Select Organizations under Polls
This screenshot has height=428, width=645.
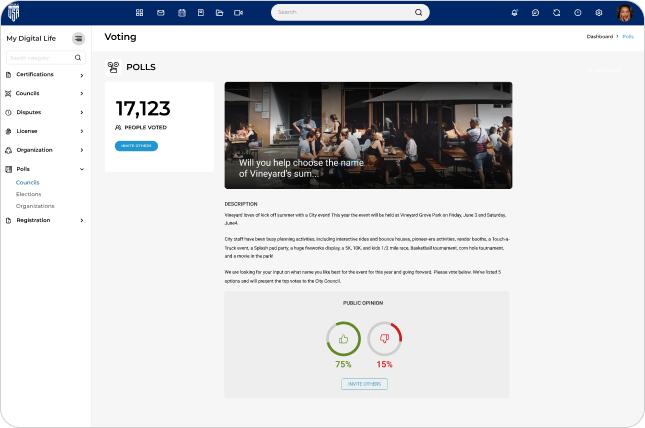tap(35, 206)
